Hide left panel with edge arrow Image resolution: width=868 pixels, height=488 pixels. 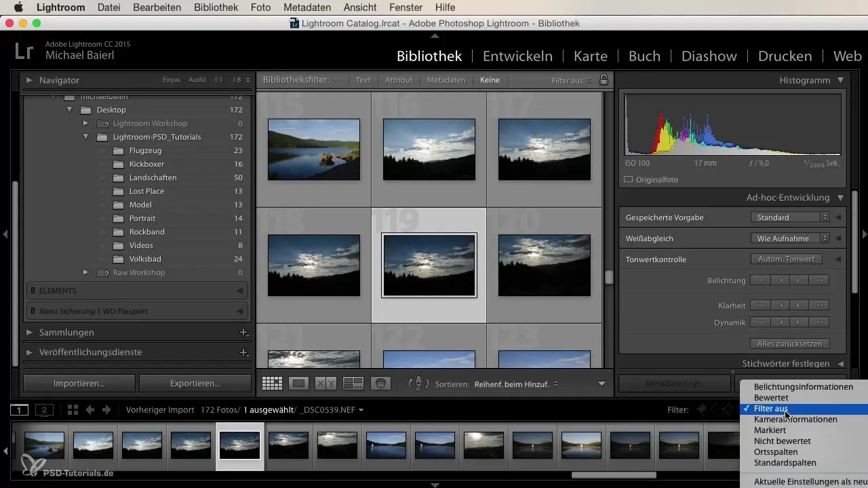tap(5, 235)
